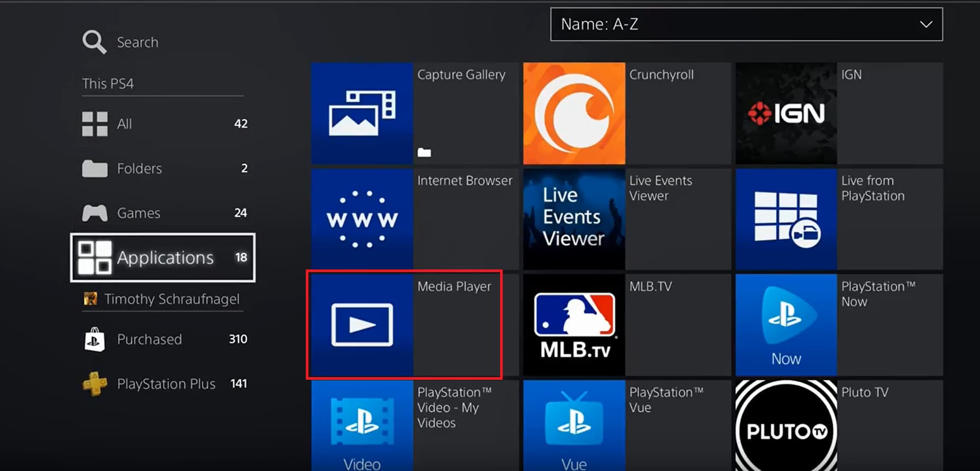Open the Pluto TV app icon
This screenshot has width=980, height=471.
[x=786, y=426]
